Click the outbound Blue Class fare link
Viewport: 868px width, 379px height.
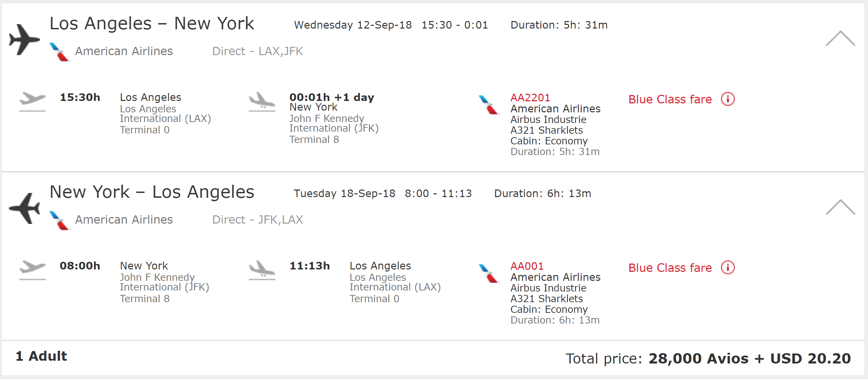670,99
